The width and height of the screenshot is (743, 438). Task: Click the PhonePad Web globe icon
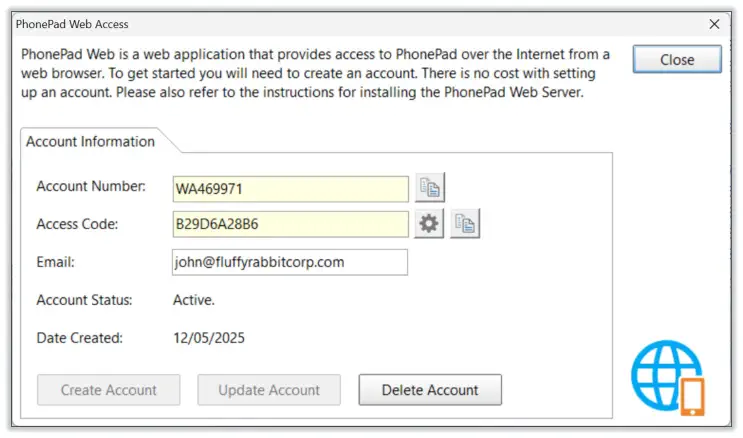[x=668, y=377]
